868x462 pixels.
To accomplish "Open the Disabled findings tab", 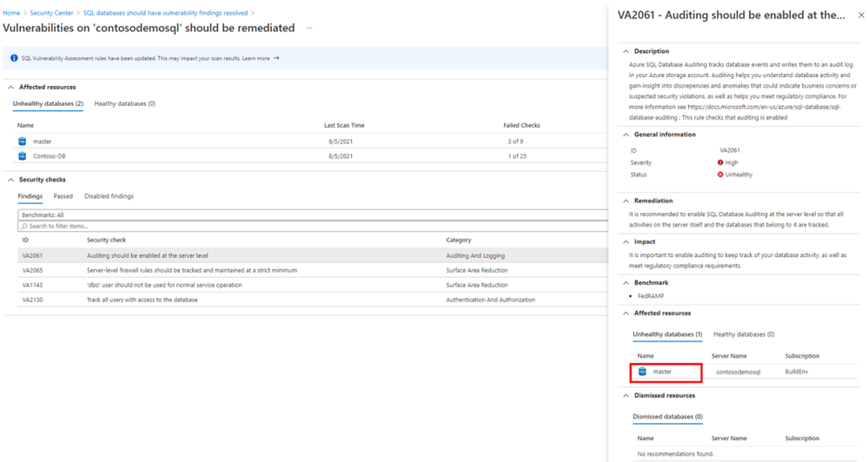I will click(109, 196).
